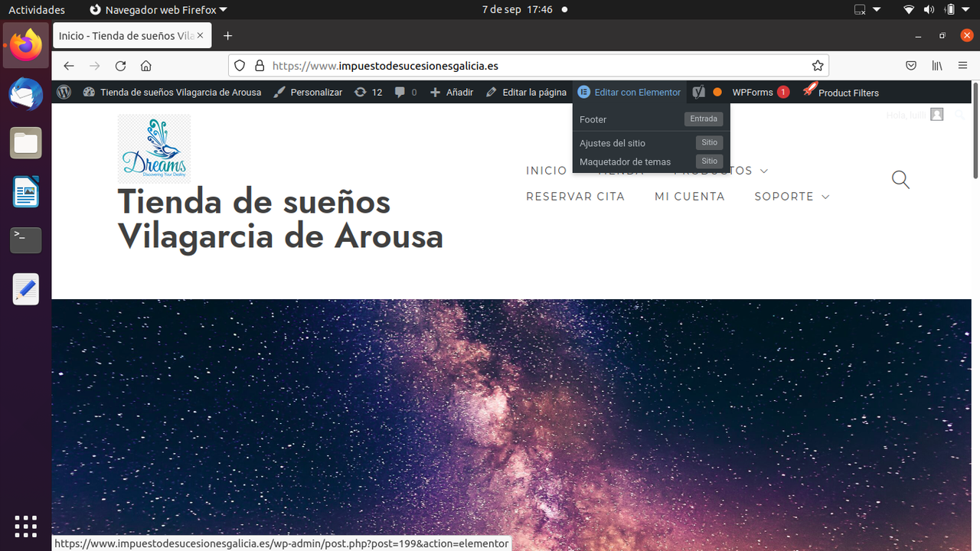Open Files from the Ubuntu dock

tap(26, 143)
